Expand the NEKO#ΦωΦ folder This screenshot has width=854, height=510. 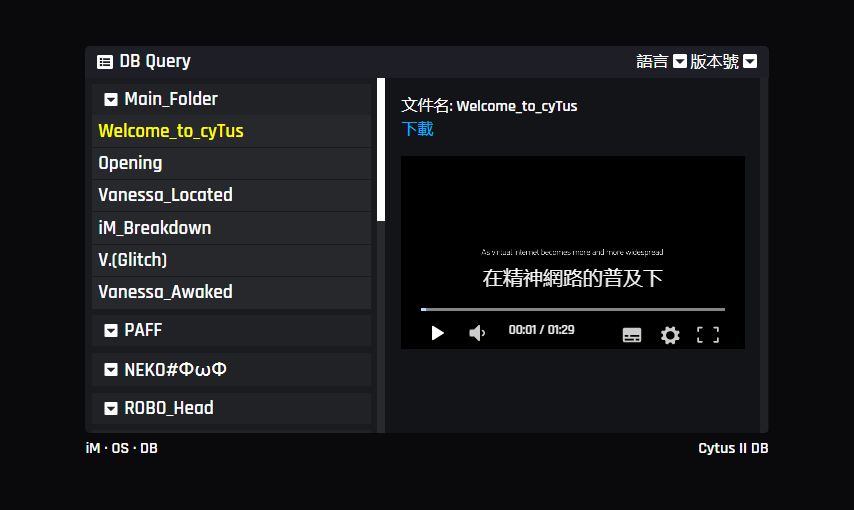pos(111,370)
